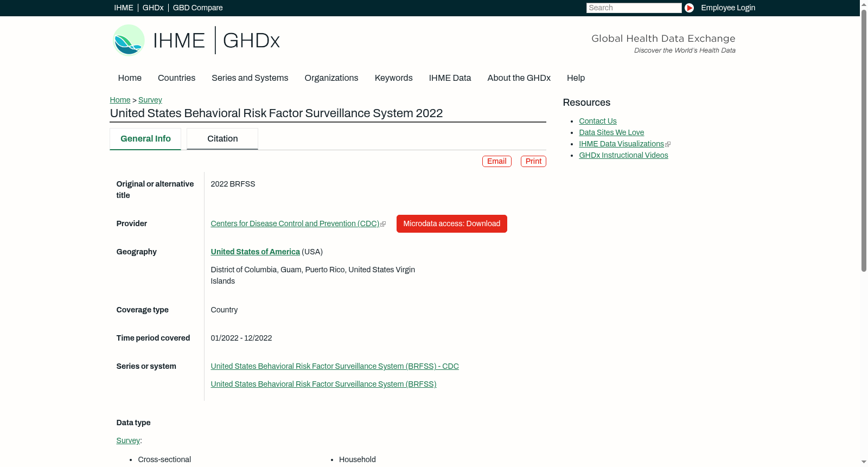Switch to the Citation tab
The height and width of the screenshot is (467, 868).
(222, 139)
